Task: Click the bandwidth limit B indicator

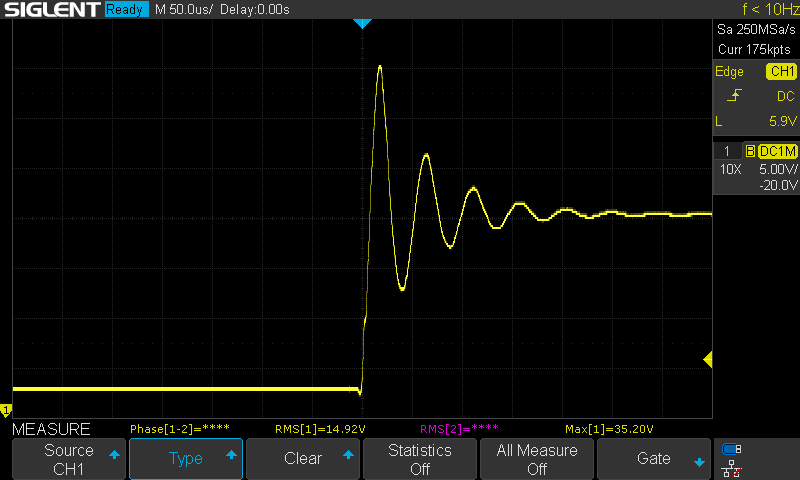Action: coord(749,151)
